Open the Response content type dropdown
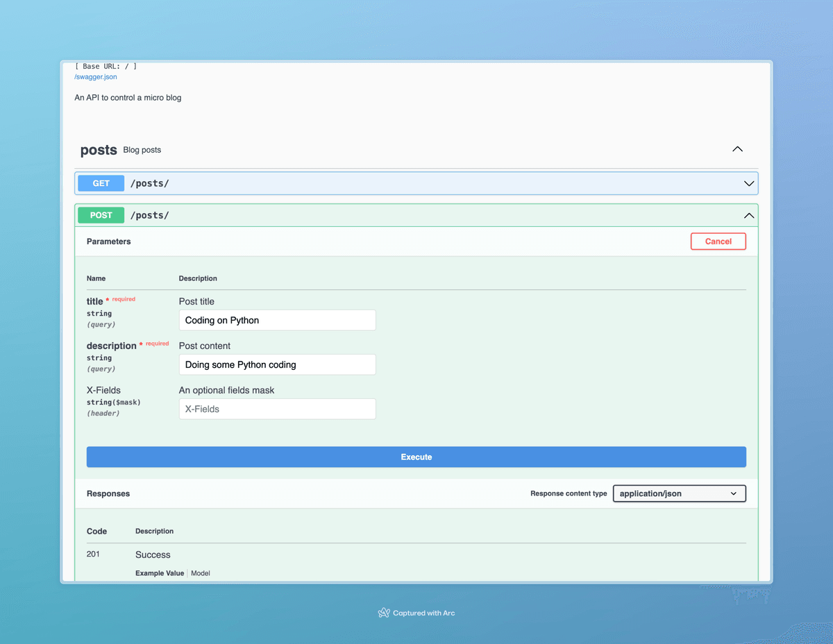Screen dimensions: 833x644 [679, 493]
